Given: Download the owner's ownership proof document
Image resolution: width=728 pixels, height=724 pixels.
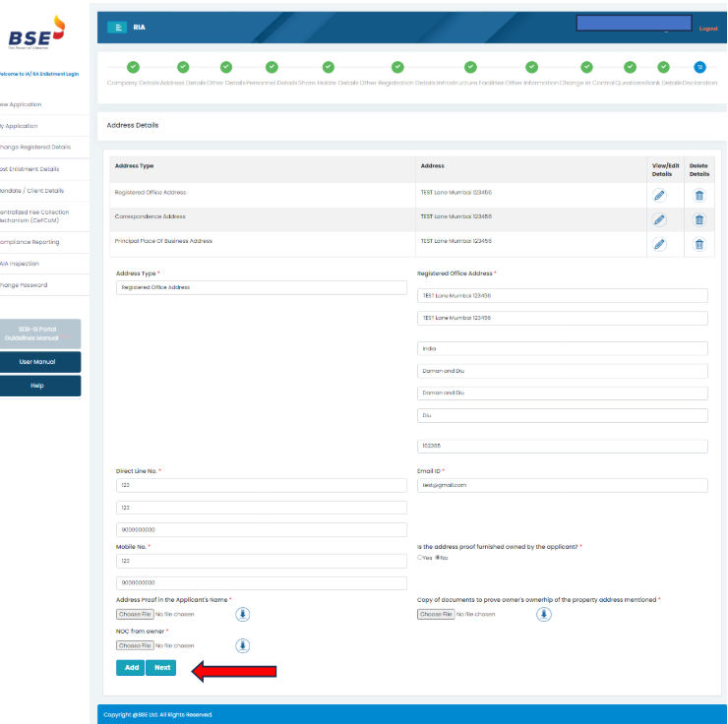Looking at the screenshot, I should coord(543,614).
